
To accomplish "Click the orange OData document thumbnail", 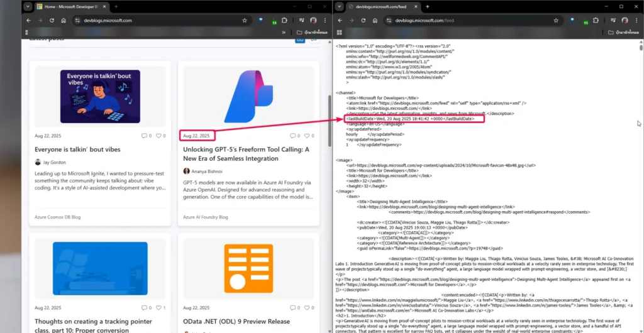I will pos(248,269).
